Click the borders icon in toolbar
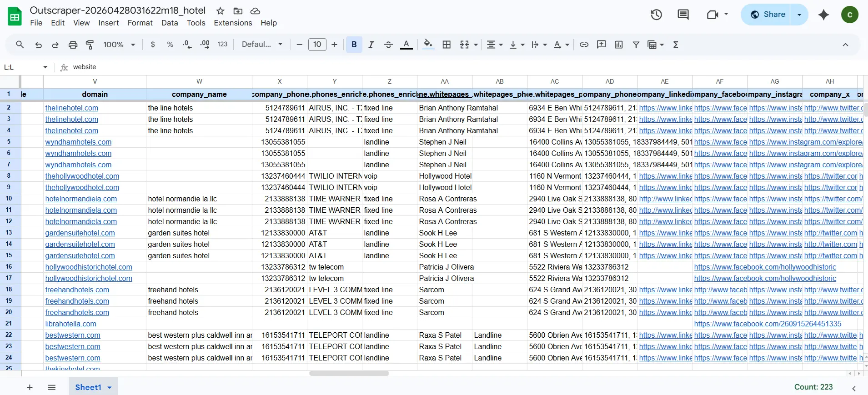The image size is (868, 395). point(447,45)
